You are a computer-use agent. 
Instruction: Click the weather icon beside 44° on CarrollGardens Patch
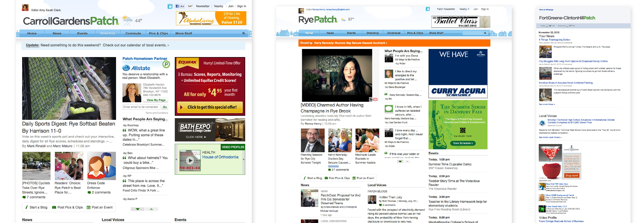127,20
